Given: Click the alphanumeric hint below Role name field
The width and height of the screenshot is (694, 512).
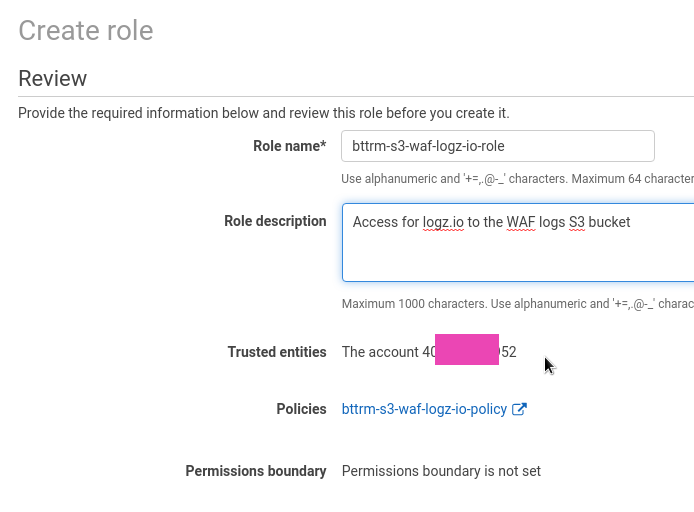Looking at the screenshot, I should pos(517,179).
